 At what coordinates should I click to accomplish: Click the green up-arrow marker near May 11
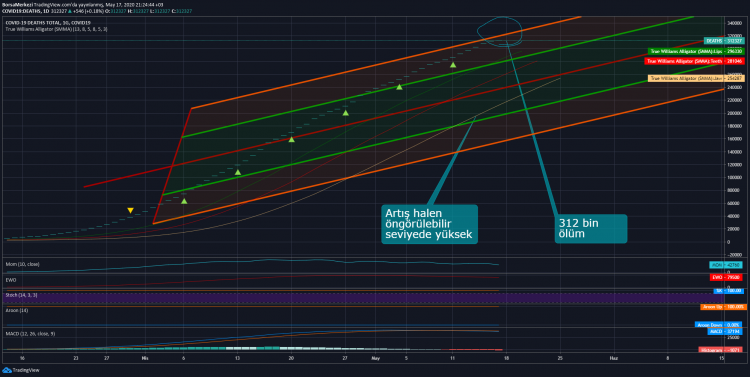[x=453, y=65]
